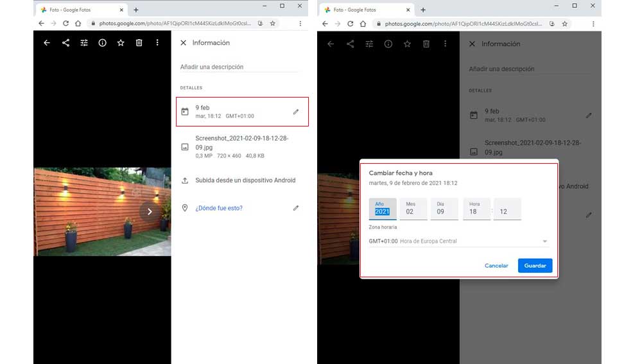This screenshot has width=642, height=364.
Task: Select Foto - Google Fotos tab in left window
Action: coord(82,10)
